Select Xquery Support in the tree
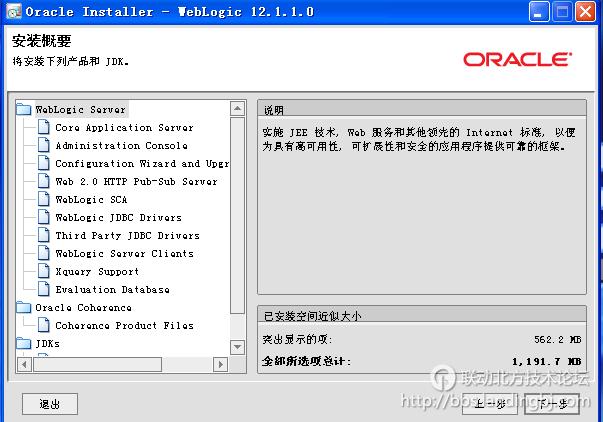Viewport: 603px width, 422px height. point(97,271)
